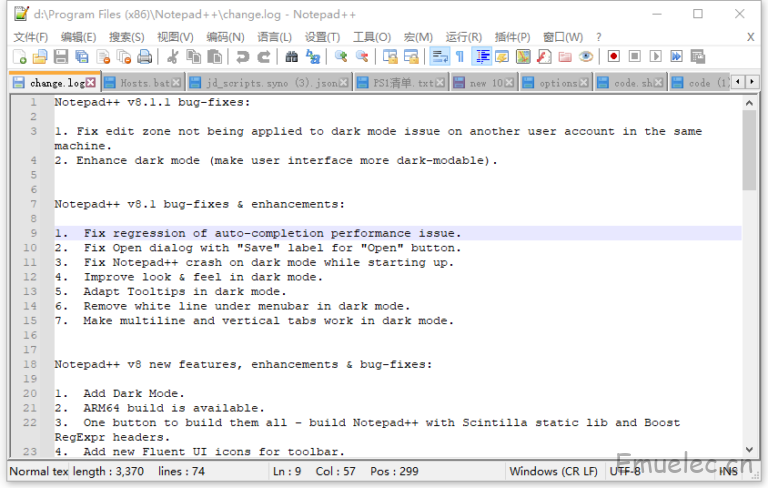
Task: Open the 语言(L) menu
Action: pos(275,37)
